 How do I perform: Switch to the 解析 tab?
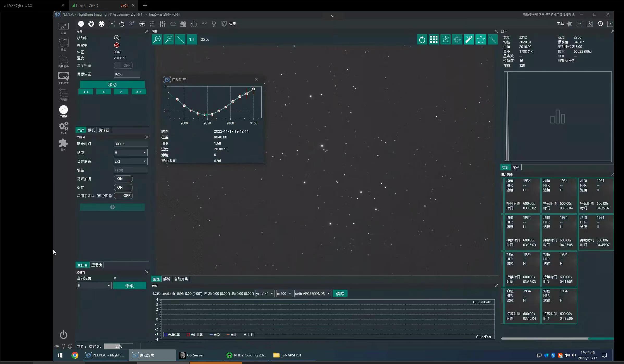(x=166, y=279)
